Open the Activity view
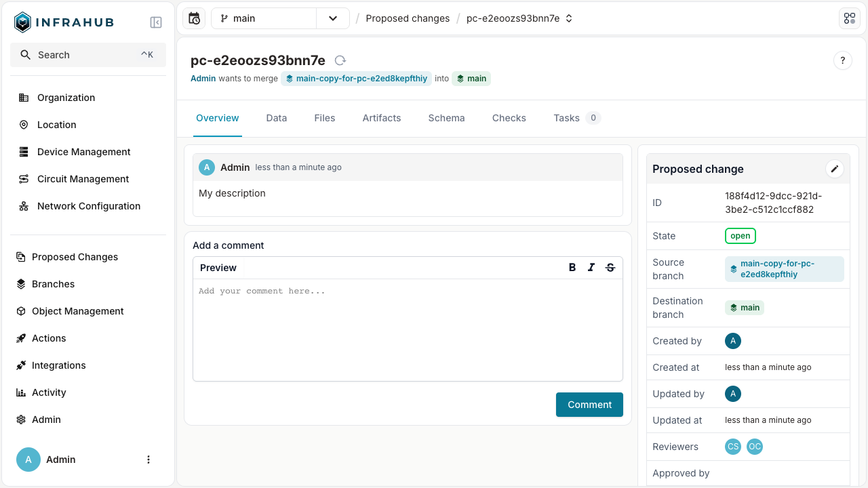 click(49, 392)
